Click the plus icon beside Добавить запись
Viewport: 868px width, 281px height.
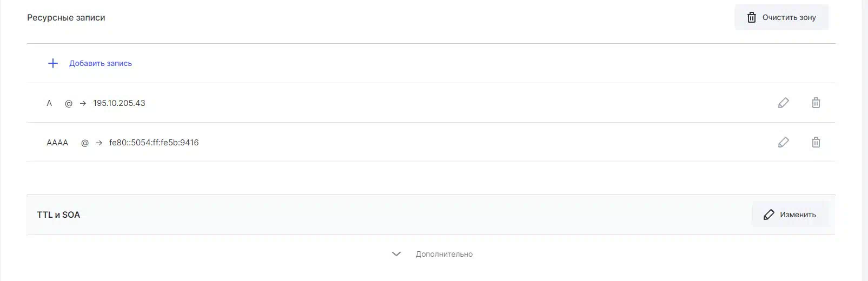[x=53, y=63]
